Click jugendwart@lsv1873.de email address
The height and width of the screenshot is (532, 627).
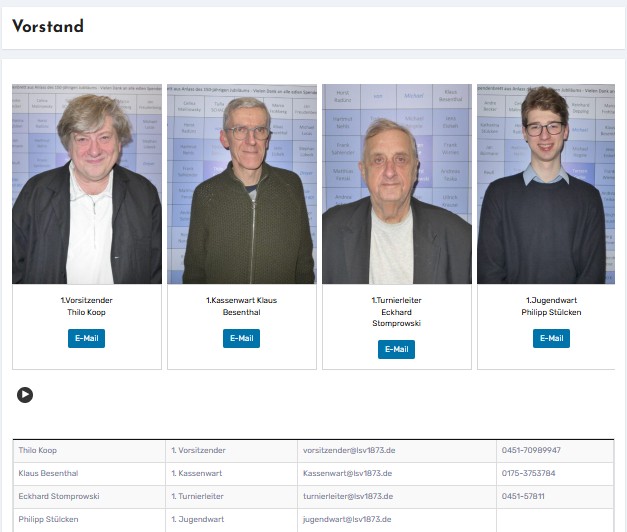point(346,519)
